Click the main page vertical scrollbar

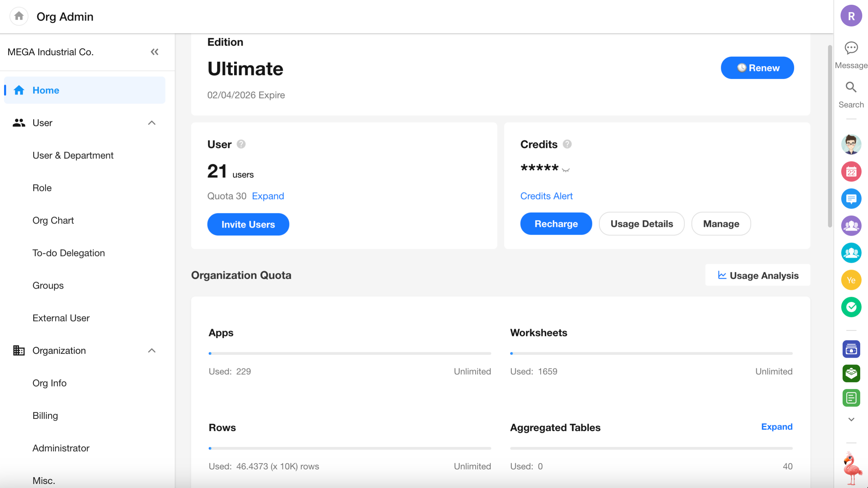(x=830, y=136)
